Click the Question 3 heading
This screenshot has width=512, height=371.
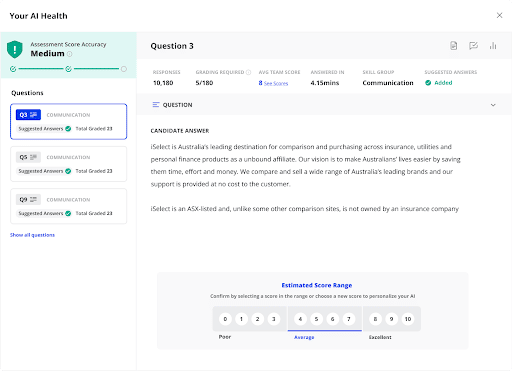[x=172, y=46]
